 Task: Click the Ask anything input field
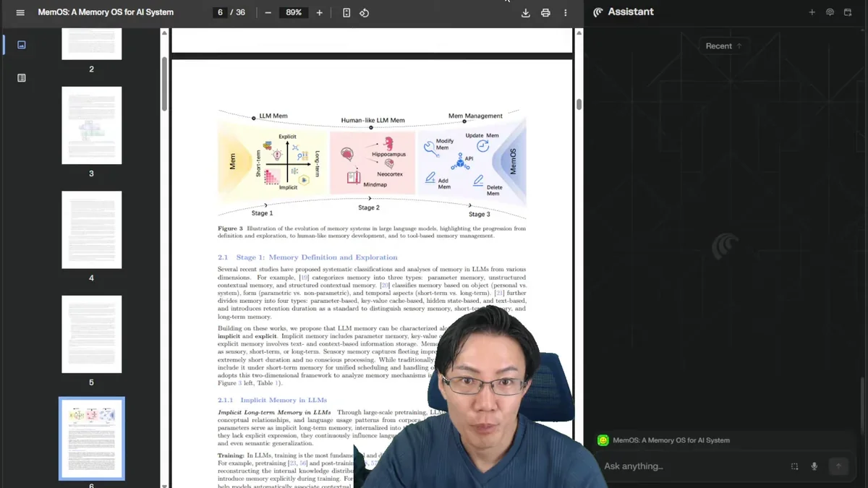(691, 466)
